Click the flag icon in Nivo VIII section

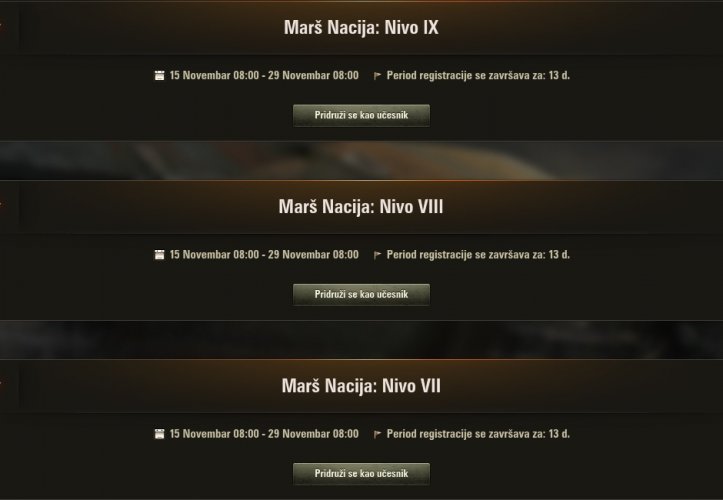coord(377,255)
